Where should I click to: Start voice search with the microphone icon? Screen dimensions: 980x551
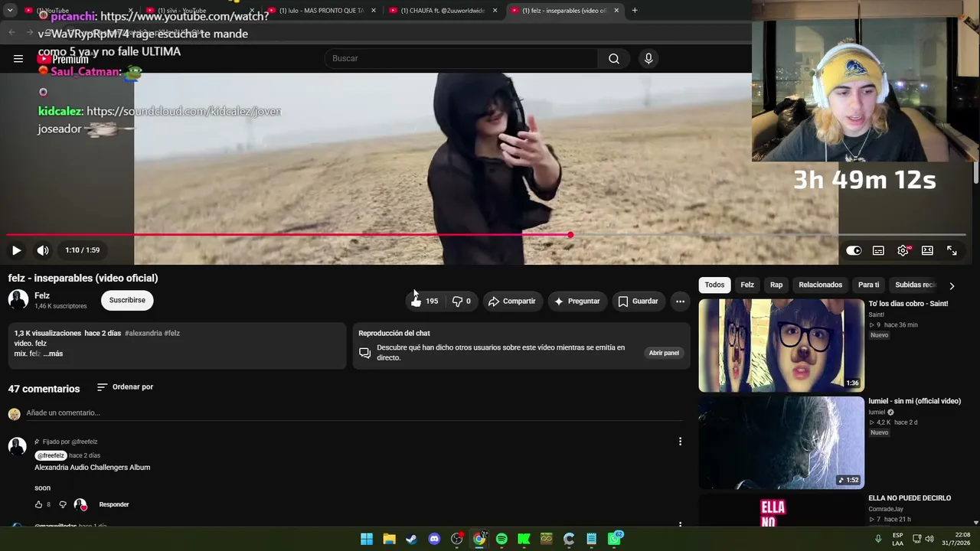point(648,58)
